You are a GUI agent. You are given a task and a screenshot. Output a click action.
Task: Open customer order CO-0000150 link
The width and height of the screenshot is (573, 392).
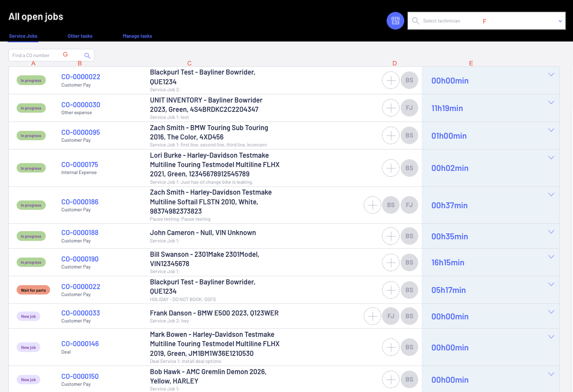coord(80,377)
